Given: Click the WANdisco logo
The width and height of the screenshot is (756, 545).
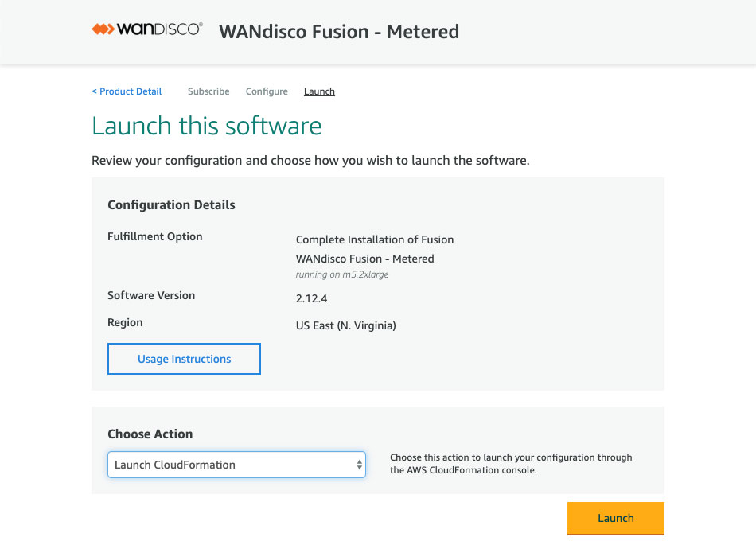Looking at the screenshot, I should pos(147,29).
